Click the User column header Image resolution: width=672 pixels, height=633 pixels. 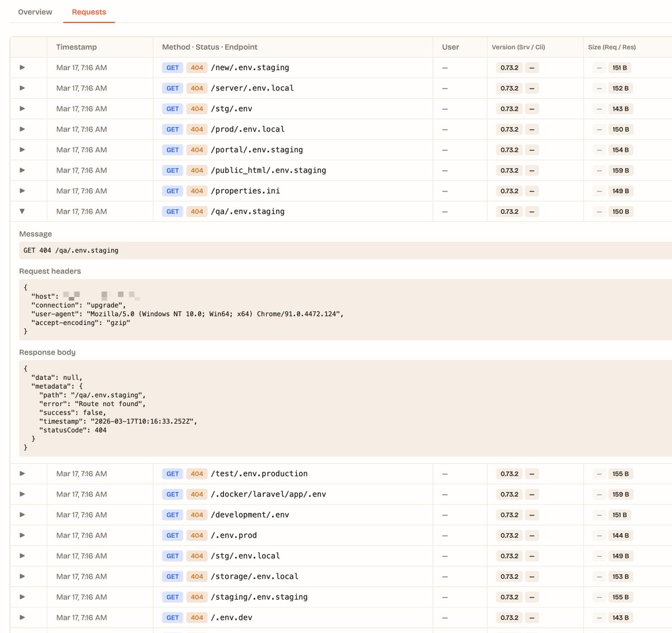(450, 47)
